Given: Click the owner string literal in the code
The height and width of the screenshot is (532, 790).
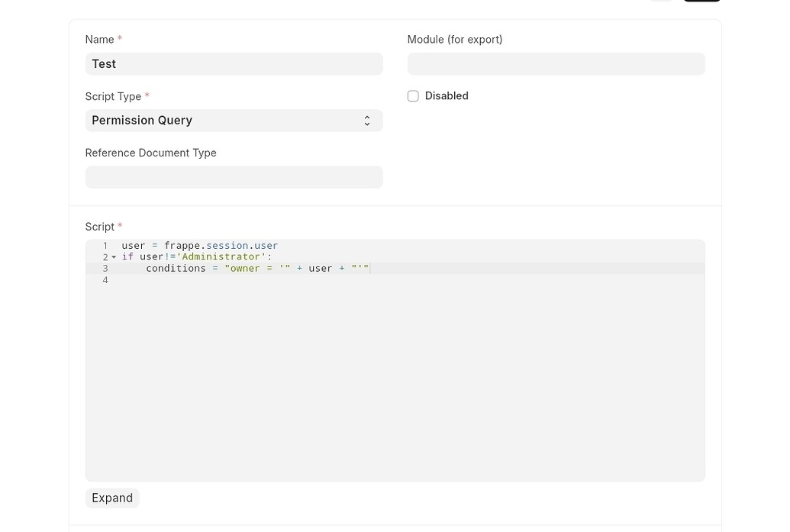Looking at the screenshot, I should point(243,268).
